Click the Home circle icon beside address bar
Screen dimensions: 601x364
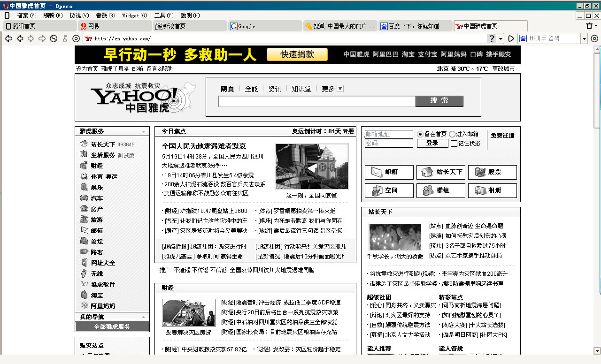pyautogui.click(x=76, y=38)
